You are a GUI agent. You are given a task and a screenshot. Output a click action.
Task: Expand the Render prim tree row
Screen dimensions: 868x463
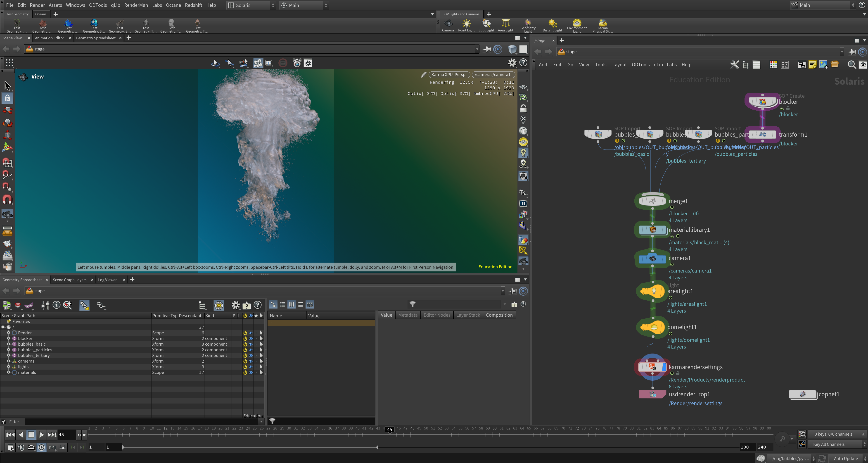8,333
